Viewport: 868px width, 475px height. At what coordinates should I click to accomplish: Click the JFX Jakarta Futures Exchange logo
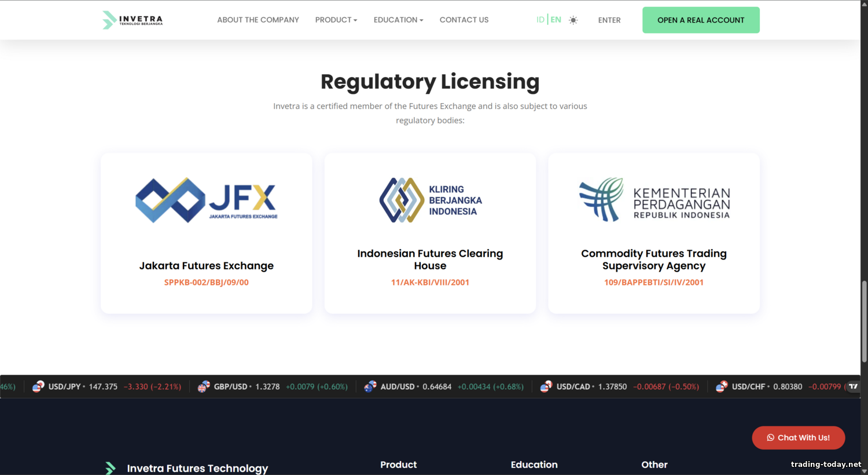click(207, 200)
